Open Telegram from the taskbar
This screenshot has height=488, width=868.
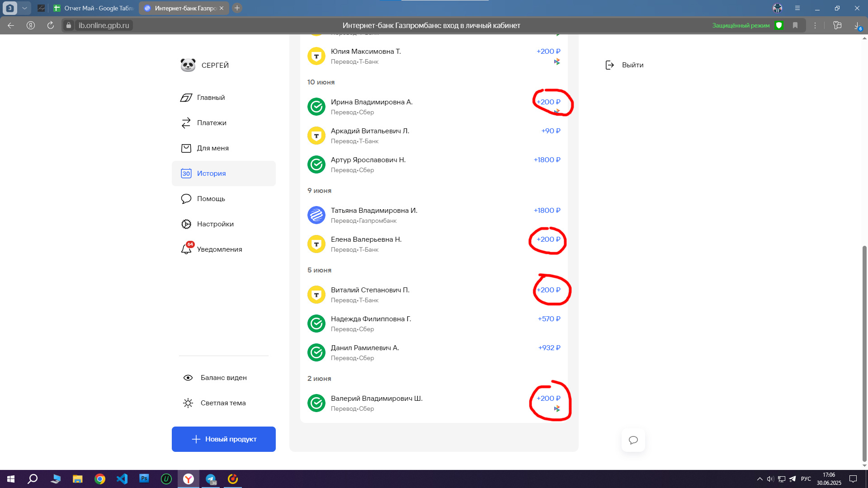(x=211, y=479)
